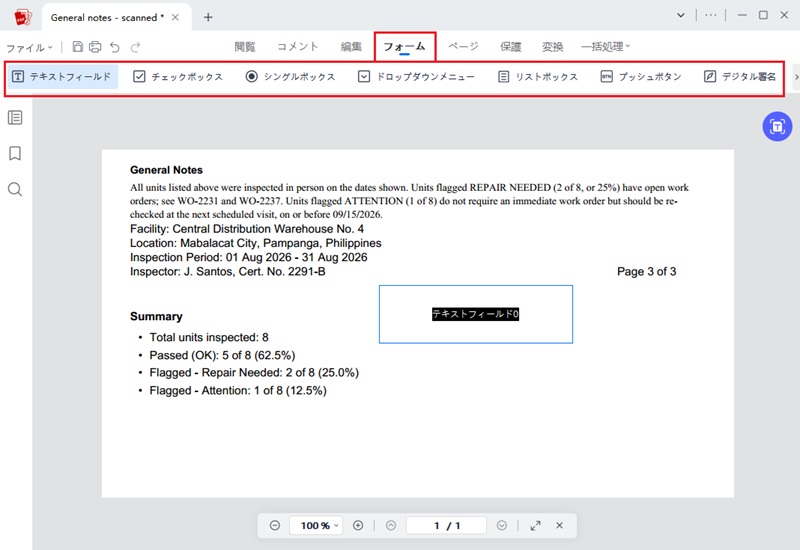Open the search panel
The image size is (800, 550).
pos(15,189)
